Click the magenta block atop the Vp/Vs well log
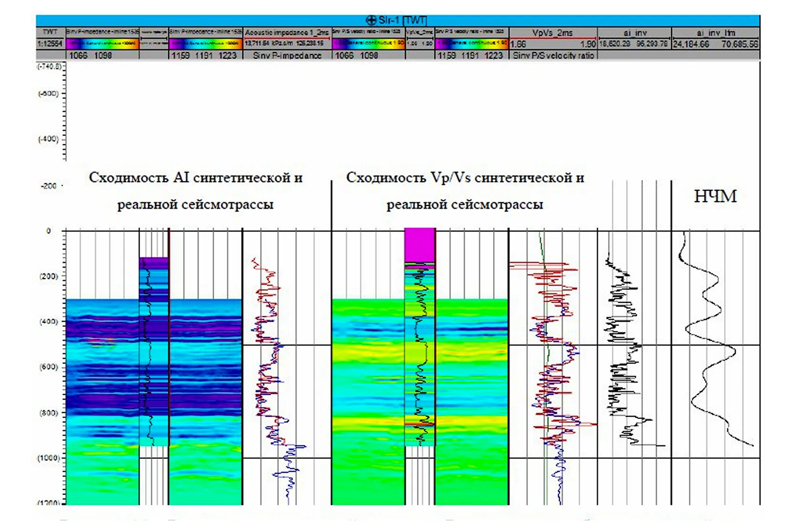Viewport: 798px width, 532px height. click(x=419, y=245)
